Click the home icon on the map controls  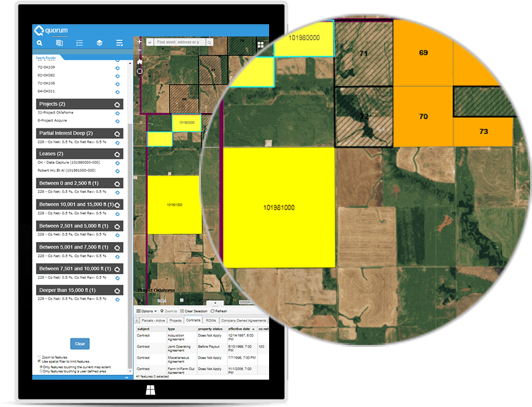click(140, 61)
